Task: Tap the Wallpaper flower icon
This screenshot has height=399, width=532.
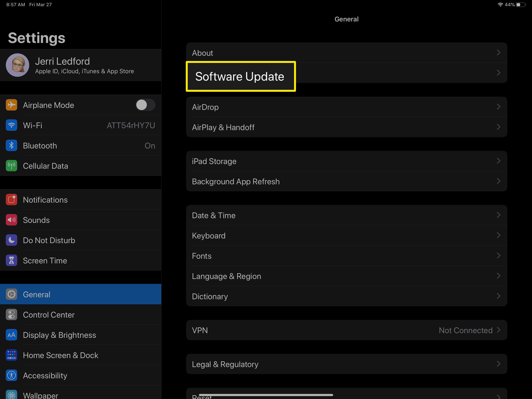Action: pyautogui.click(x=11, y=395)
